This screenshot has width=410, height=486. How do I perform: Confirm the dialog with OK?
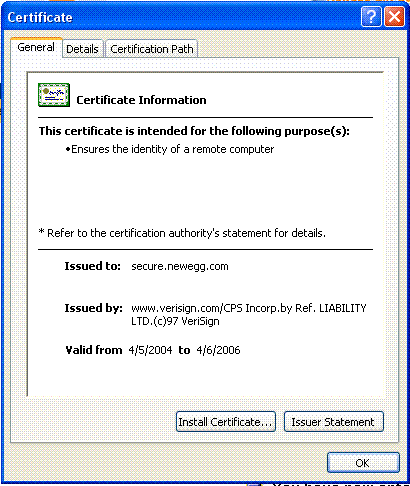coord(363,462)
